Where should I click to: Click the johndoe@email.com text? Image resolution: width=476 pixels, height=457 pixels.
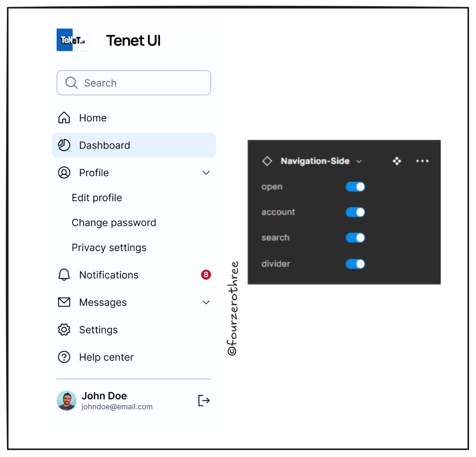pyautogui.click(x=117, y=407)
